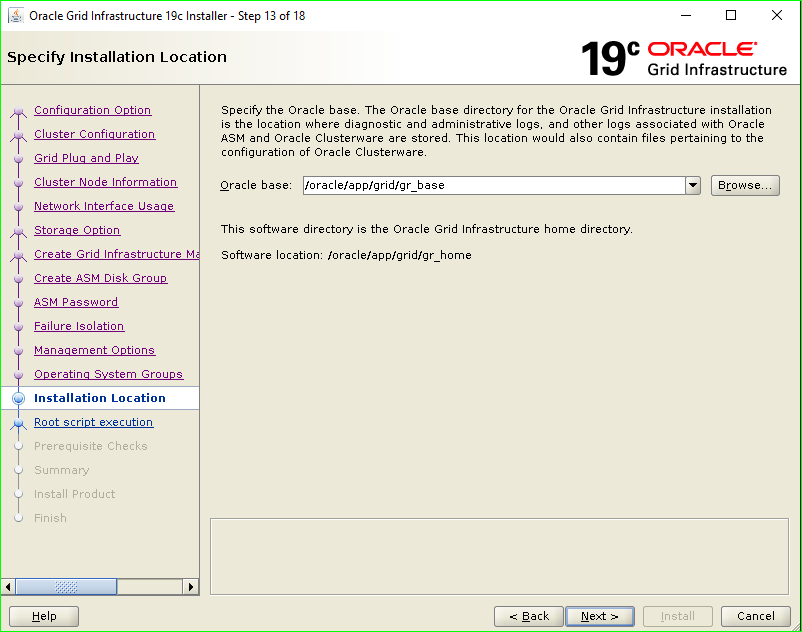Jump to Failure Isolation step
This screenshot has width=802, height=632.
click(x=79, y=327)
